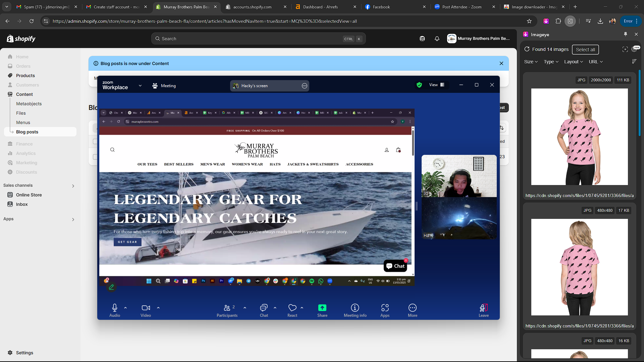
Task: Open Zoom Participants panel
Action: pyautogui.click(x=227, y=308)
